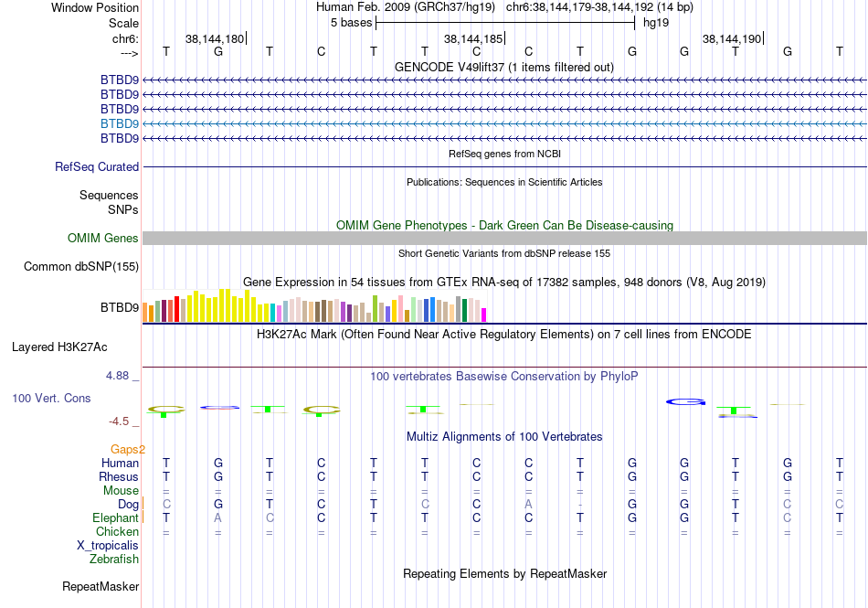Click the dbSNP release 155 track title
This screenshot has width=868, height=608.
click(x=504, y=253)
